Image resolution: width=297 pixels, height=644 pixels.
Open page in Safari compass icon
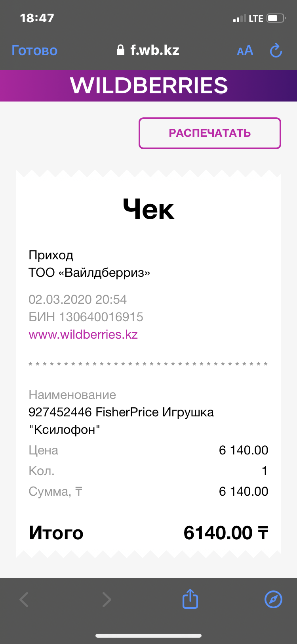[273, 599]
